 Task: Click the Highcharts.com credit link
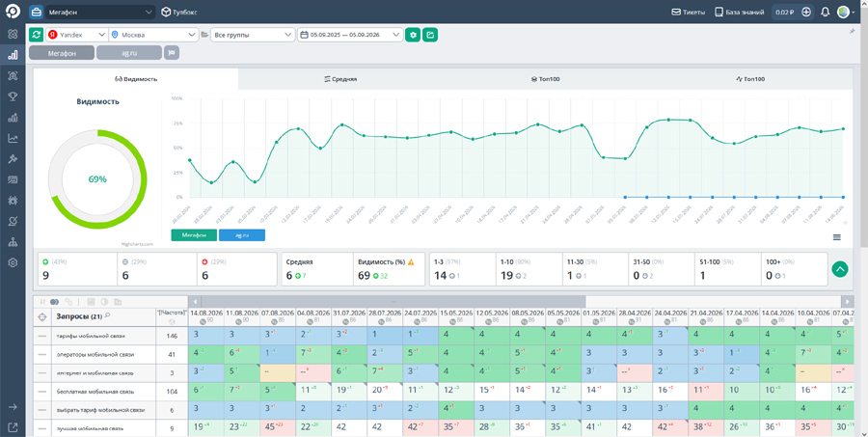[x=137, y=244]
